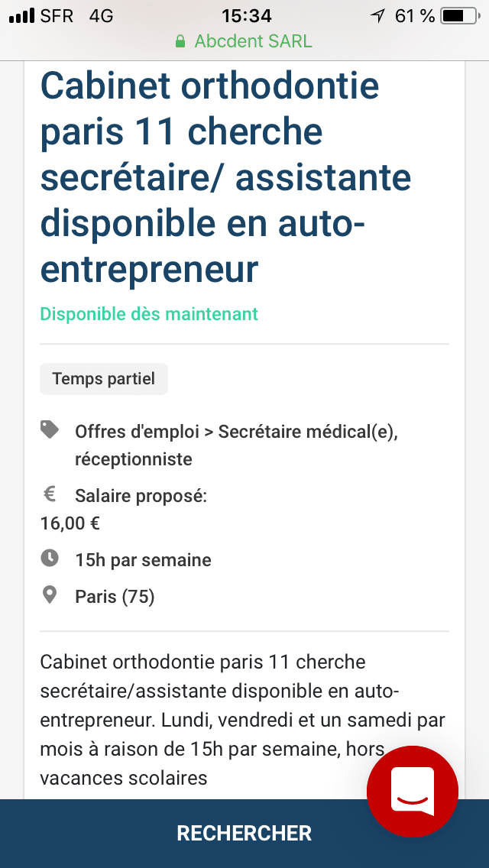The height and width of the screenshot is (868, 489).
Task: Tap the clock hours icon
Action: pos(50,559)
